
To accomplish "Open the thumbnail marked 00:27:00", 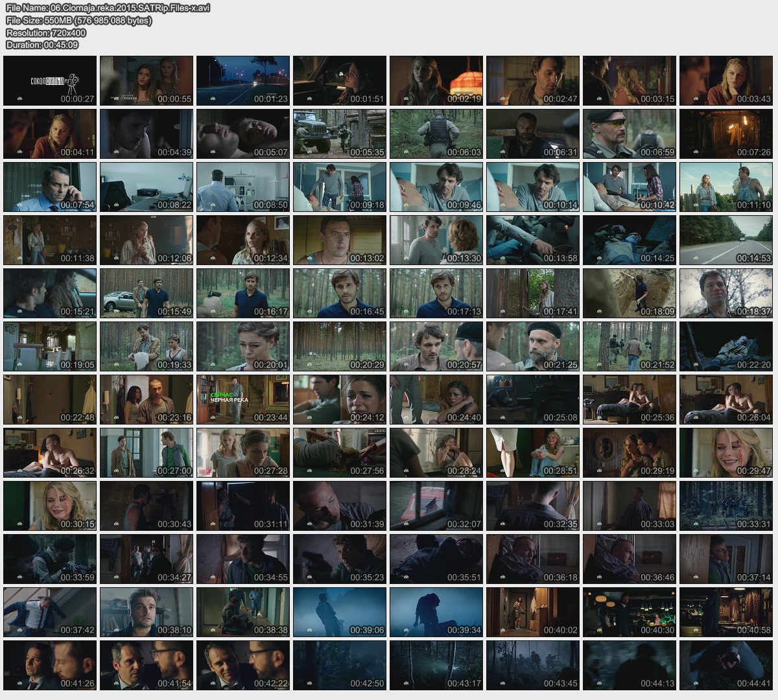I will coord(147,452).
